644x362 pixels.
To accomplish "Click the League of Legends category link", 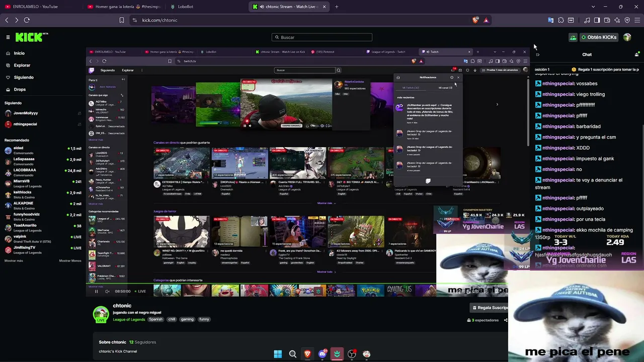I will tap(129, 319).
